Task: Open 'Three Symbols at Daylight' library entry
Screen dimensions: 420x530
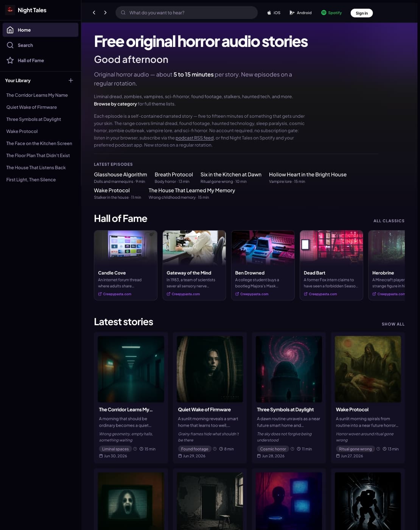Action: click(x=34, y=119)
